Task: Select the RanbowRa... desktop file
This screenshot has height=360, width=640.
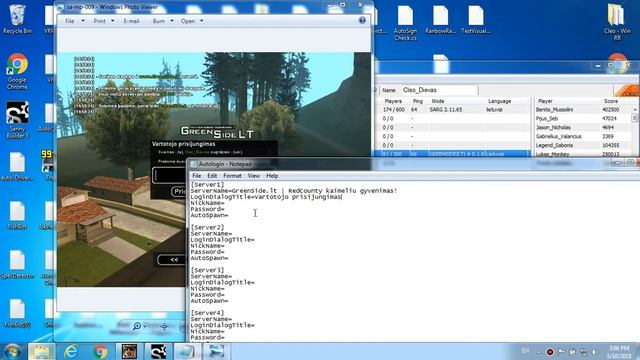Action: coord(440,20)
